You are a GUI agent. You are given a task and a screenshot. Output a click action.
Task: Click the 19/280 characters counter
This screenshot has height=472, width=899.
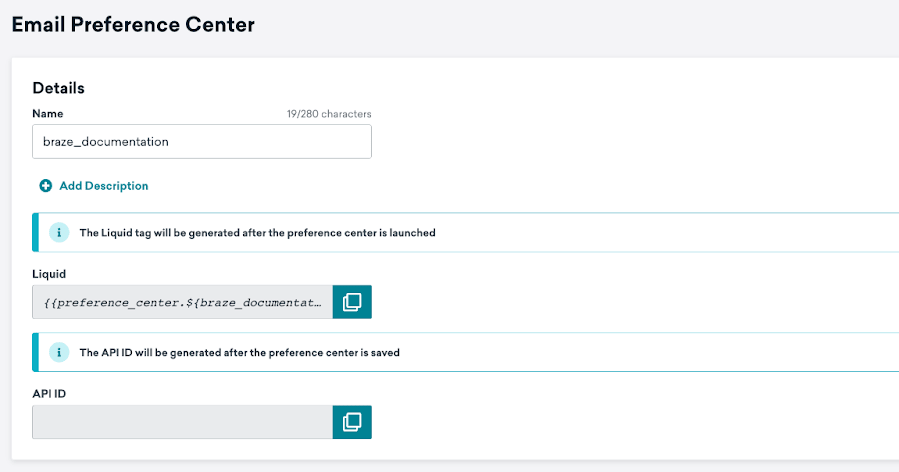pos(329,114)
